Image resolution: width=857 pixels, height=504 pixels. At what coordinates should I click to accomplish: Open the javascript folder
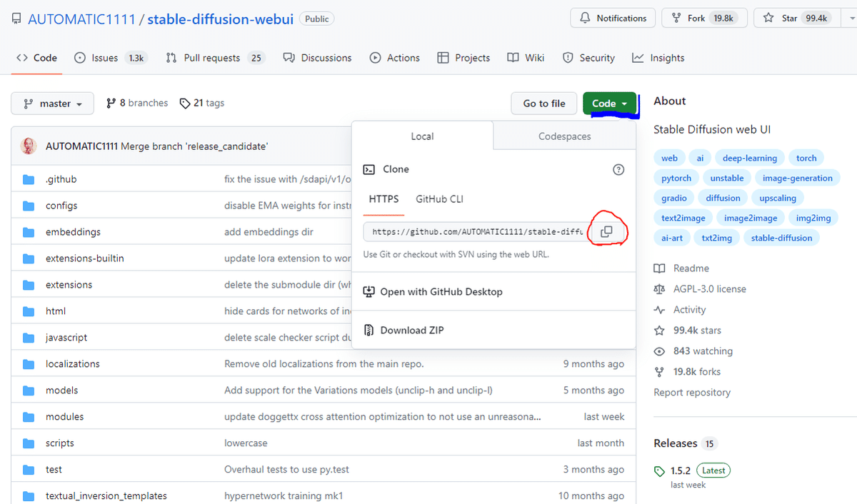tap(66, 338)
